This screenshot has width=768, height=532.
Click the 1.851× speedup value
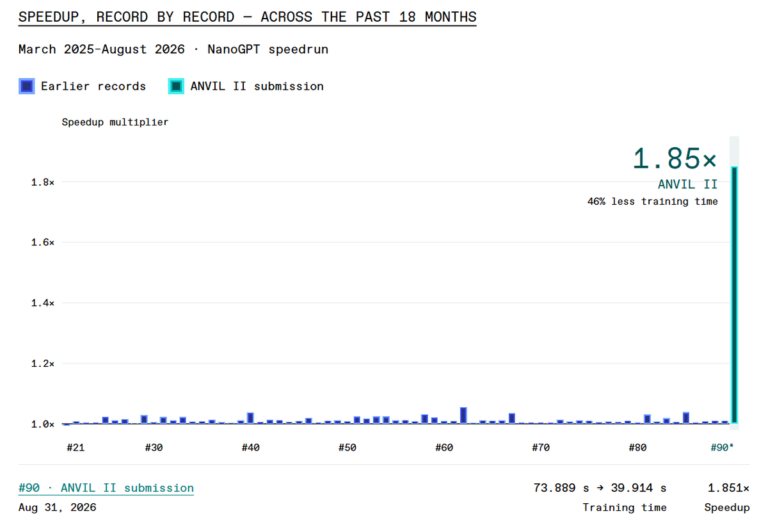728,488
